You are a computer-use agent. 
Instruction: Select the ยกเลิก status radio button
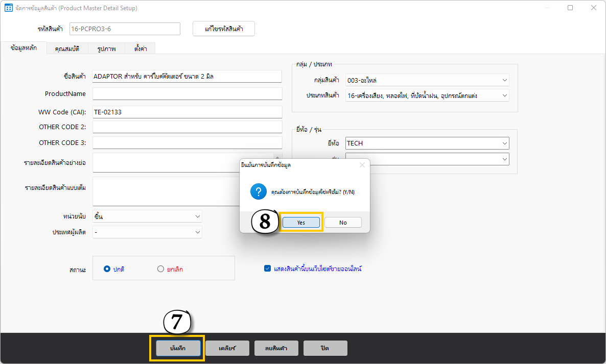(161, 269)
